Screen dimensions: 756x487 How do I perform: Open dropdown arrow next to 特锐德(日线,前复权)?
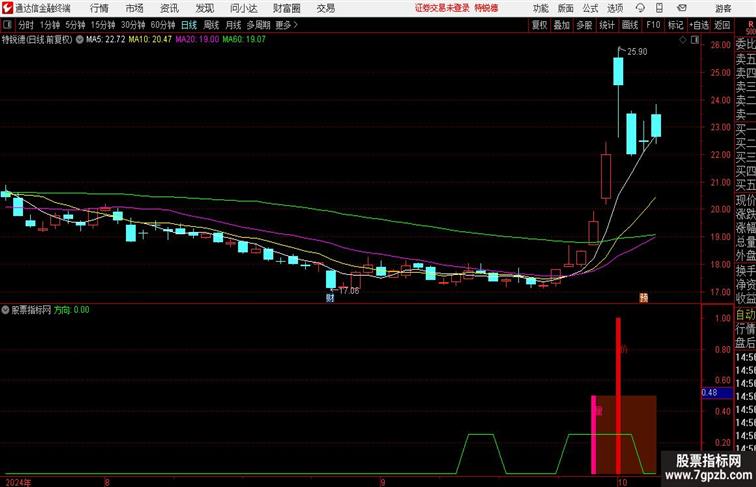click(x=80, y=40)
